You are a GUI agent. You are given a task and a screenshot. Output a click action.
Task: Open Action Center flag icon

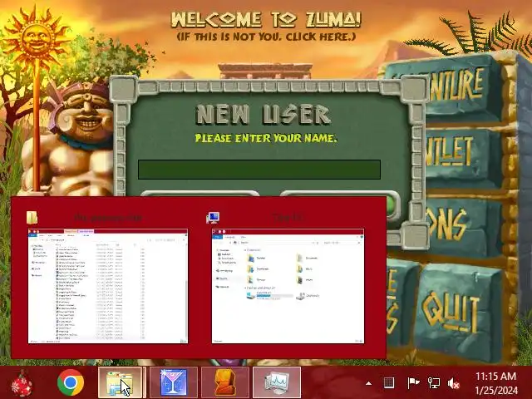(x=413, y=383)
